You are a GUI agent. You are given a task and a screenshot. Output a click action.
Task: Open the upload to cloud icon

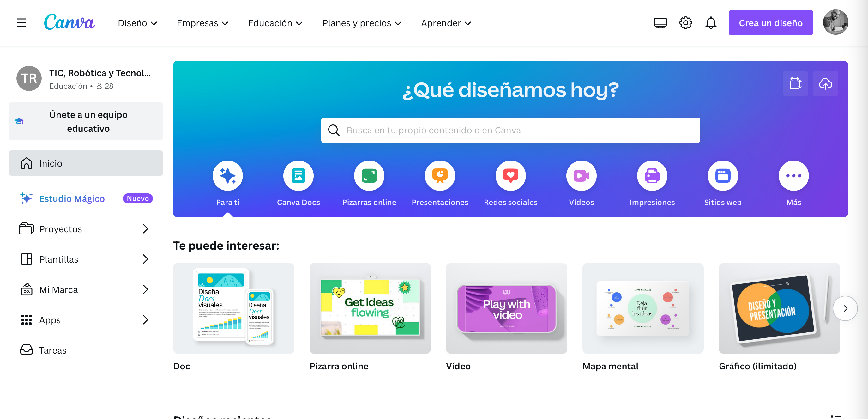point(825,83)
